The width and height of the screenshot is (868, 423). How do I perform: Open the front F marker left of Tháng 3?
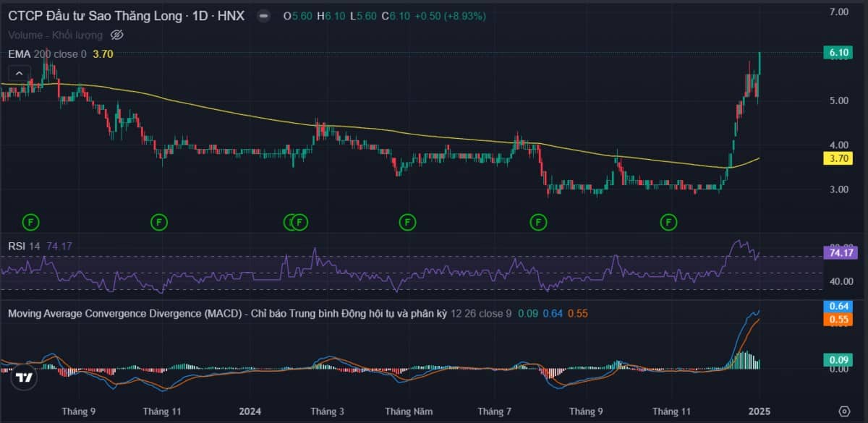(x=300, y=221)
